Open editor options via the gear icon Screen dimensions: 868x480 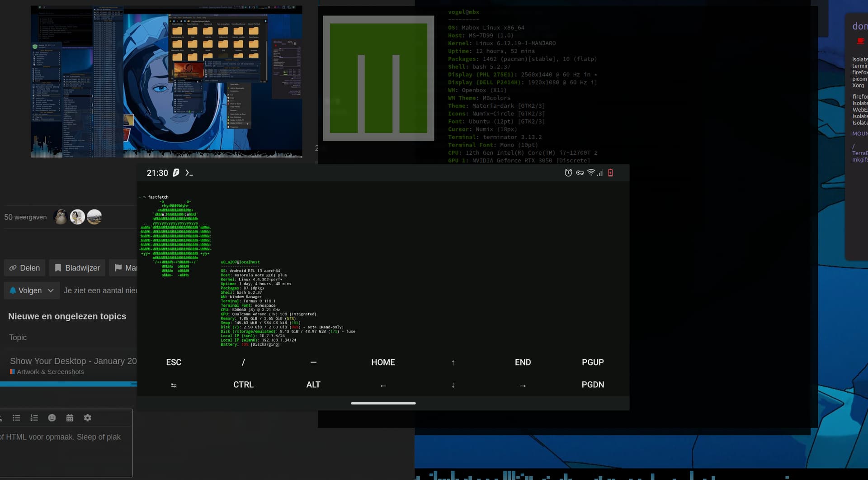88,418
